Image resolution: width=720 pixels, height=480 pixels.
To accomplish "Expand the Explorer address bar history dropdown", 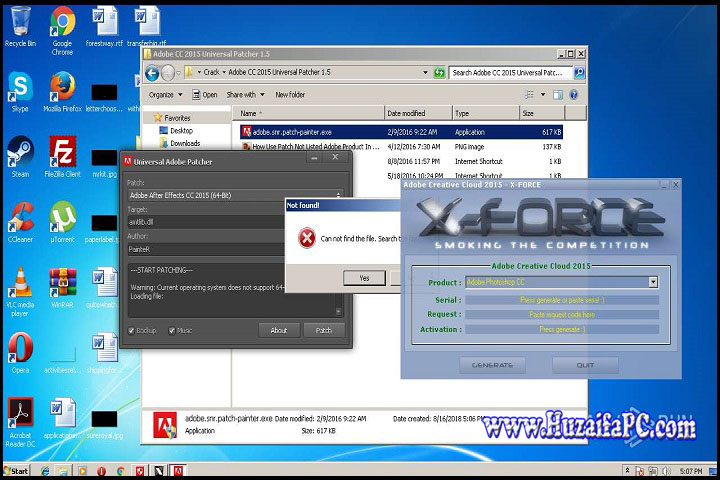I will tap(425, 73).
